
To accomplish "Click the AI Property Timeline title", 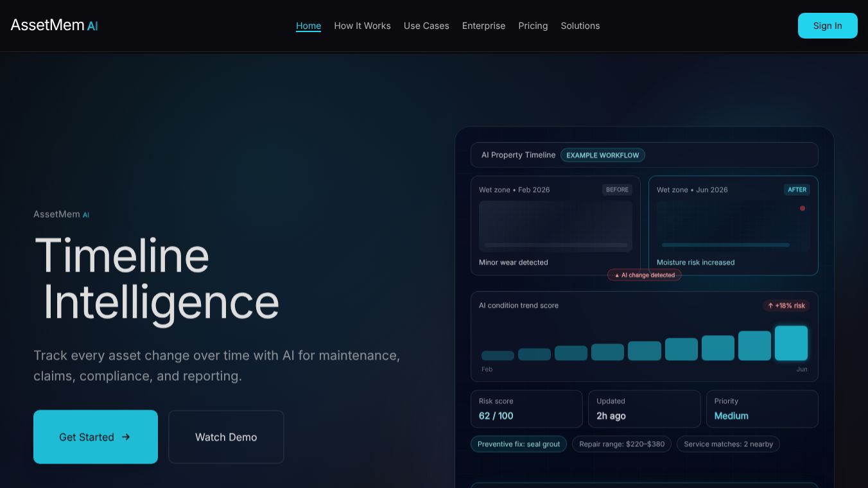I will 518,155.
